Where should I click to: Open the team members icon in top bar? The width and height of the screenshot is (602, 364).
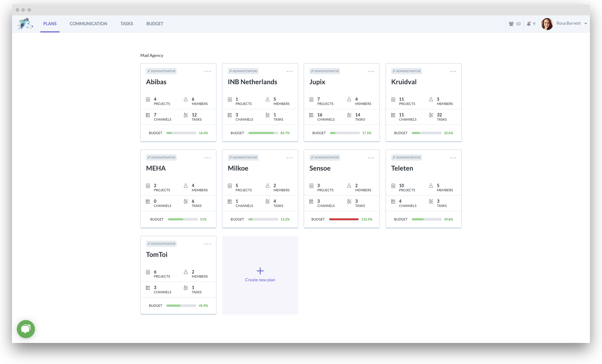click(x=512, y=23)
